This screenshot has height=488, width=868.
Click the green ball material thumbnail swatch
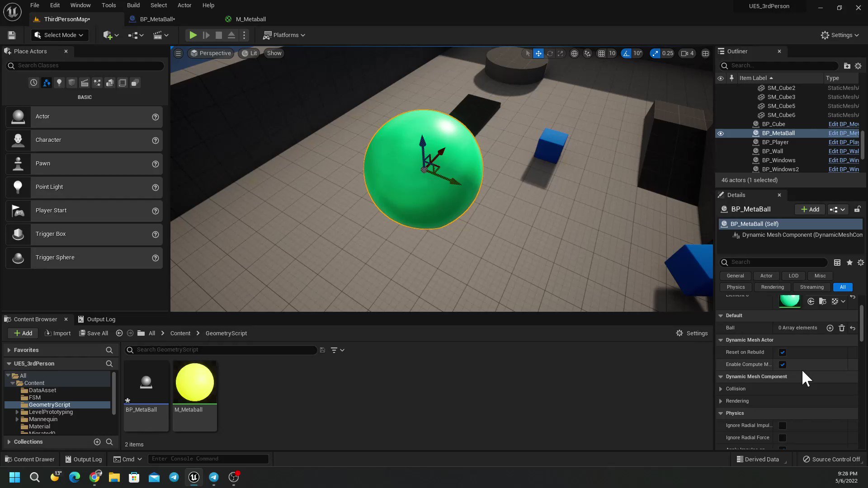[x=789, y=300]
